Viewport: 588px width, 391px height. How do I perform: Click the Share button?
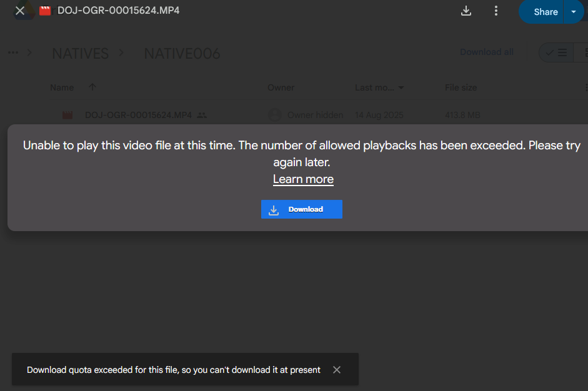[x=542, y=12]
